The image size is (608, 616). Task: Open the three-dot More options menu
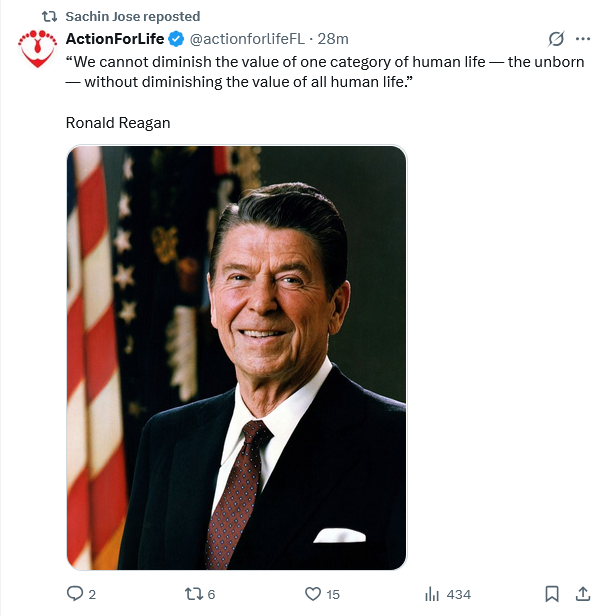tap(584, 39)
